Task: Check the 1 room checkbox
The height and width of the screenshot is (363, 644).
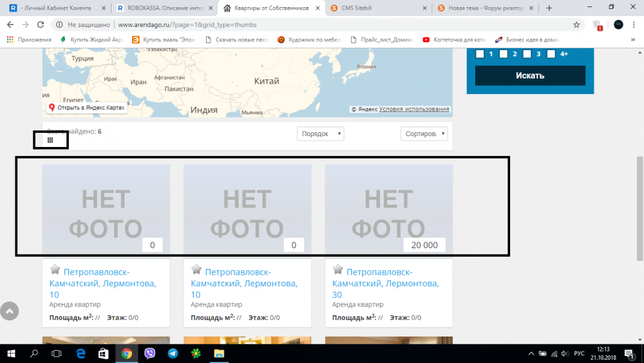Action: point(480,54)
